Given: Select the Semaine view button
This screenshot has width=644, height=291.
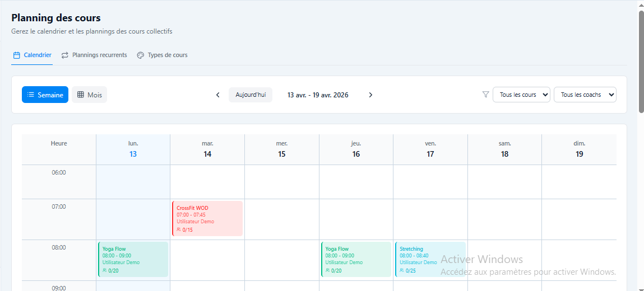Looking at the screenshot, I should point(45,95).
